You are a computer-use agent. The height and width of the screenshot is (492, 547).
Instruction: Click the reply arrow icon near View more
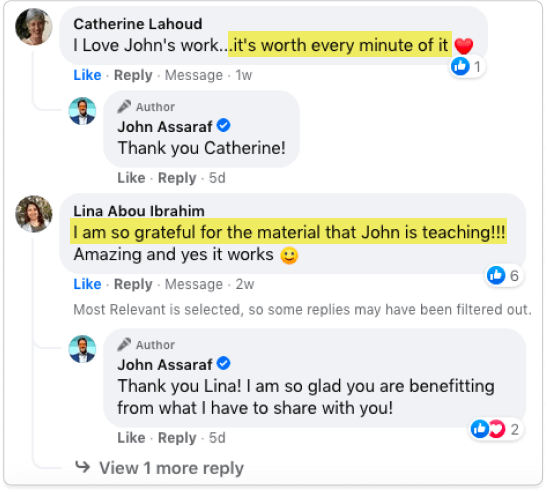[83, 467]
